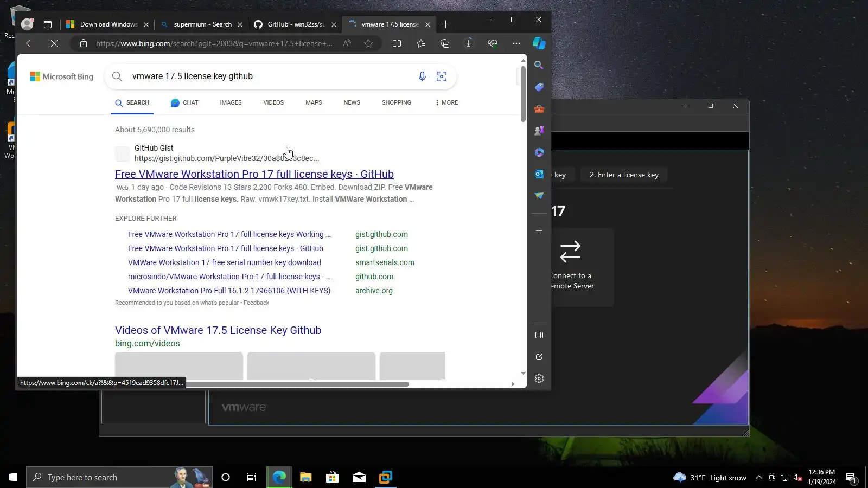This screenshot has width=868, height=488.
Task: Click the Edge address bar URL
Action: tap(214, 43)
